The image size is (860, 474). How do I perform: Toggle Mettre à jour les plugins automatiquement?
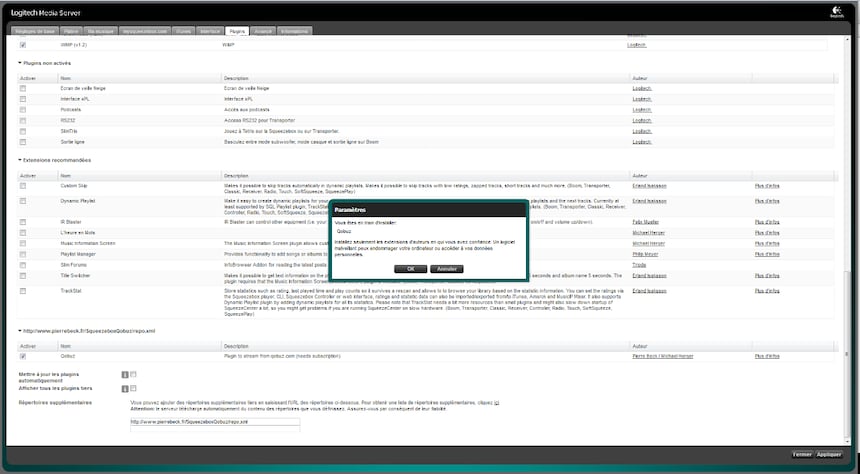pyautogui.click(x=133, y=375)
